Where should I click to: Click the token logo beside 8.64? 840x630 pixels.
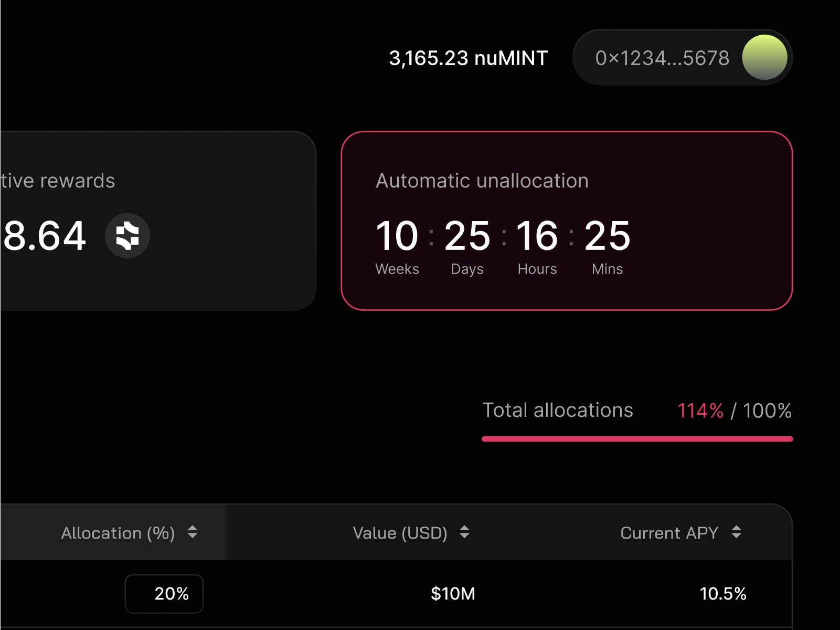127,235
